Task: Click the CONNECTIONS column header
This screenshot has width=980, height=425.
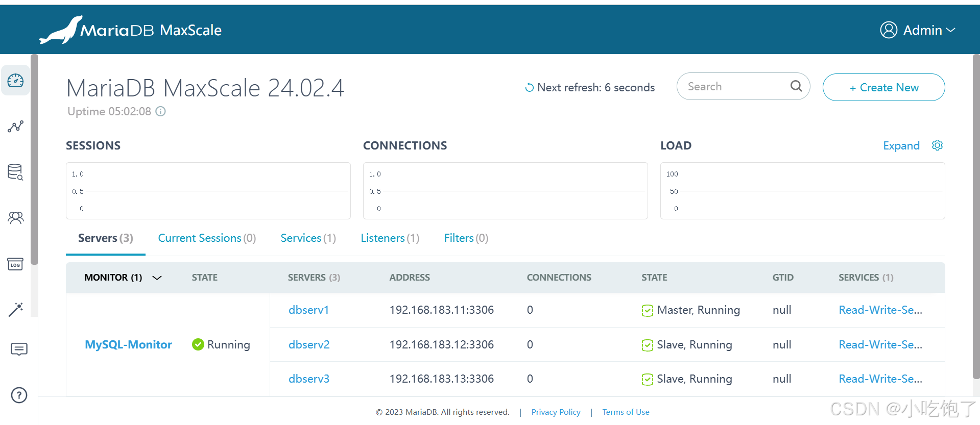Action: [x=559, y=278]
